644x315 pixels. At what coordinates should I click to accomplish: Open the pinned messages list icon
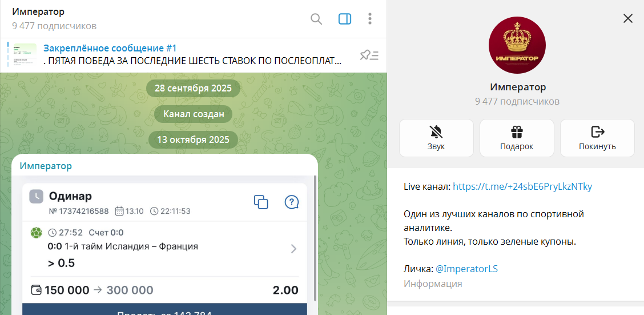pyautogui.click(x=369, y=55)
